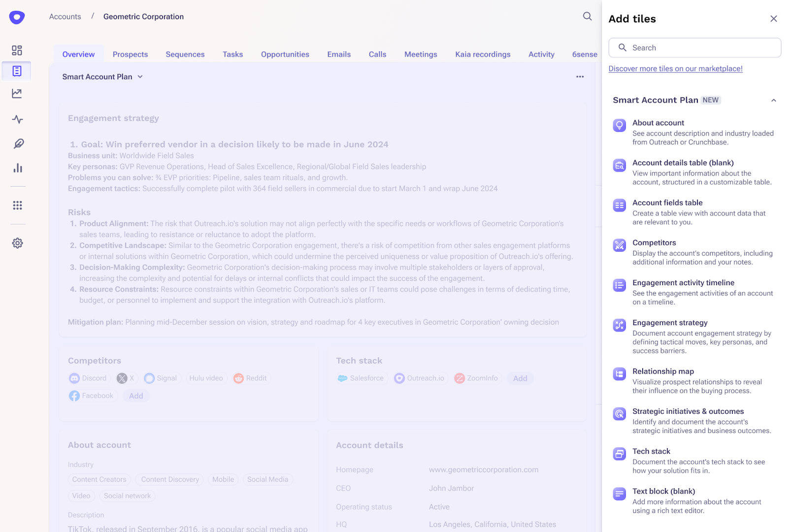This screenshot has height=532, width=788.
Task: Click the Salesforce icon in Tech stack
Action: coord(344,378)
